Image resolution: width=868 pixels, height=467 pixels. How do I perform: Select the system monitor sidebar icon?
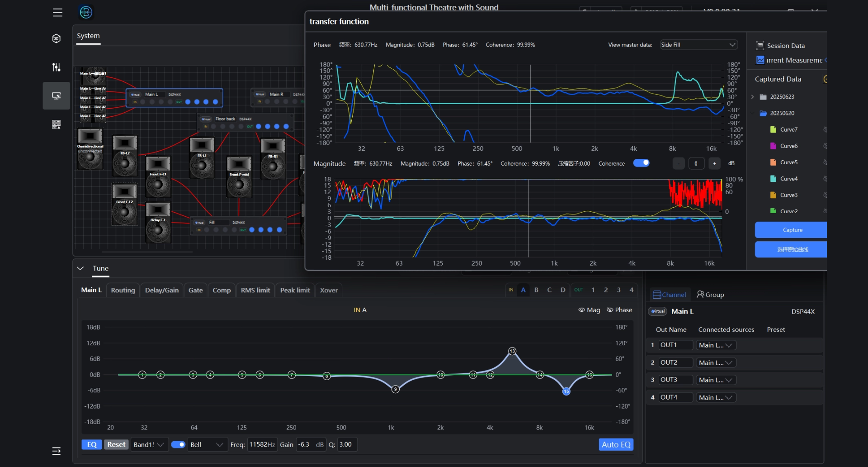tap(57, 95)
